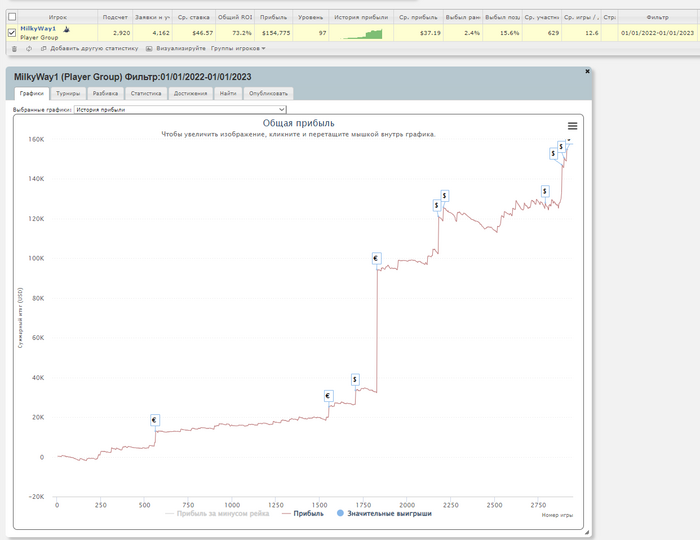Sort by the Прибыль column header
This screenshot has width=700, height=540.
[x=274, y=17]
